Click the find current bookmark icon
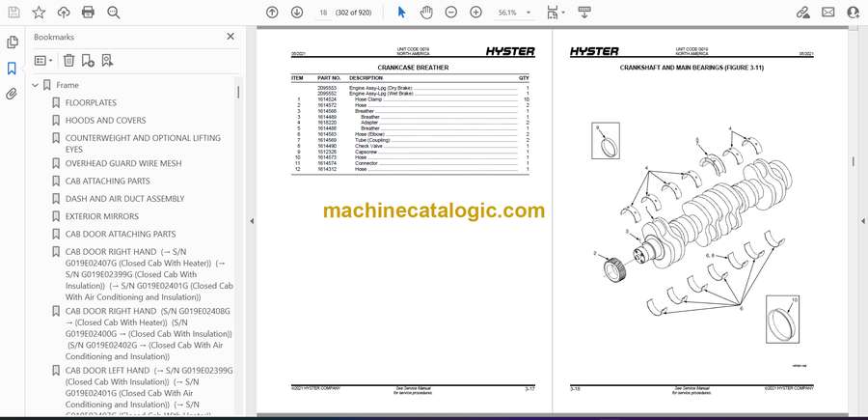This screenshot has height=420, width=868. coord(107,61)
